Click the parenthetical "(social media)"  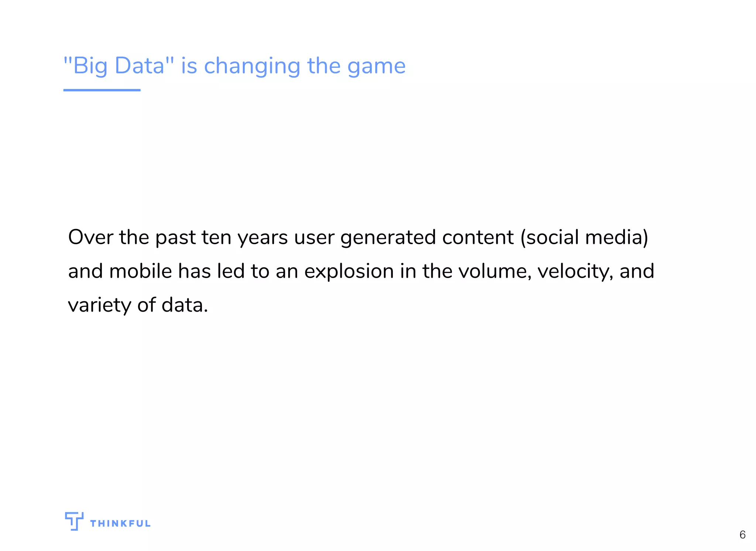point(584,237)
